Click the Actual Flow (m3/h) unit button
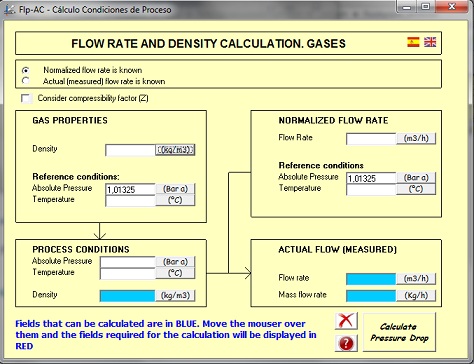 pyautogui.click(x=416, y=279)
